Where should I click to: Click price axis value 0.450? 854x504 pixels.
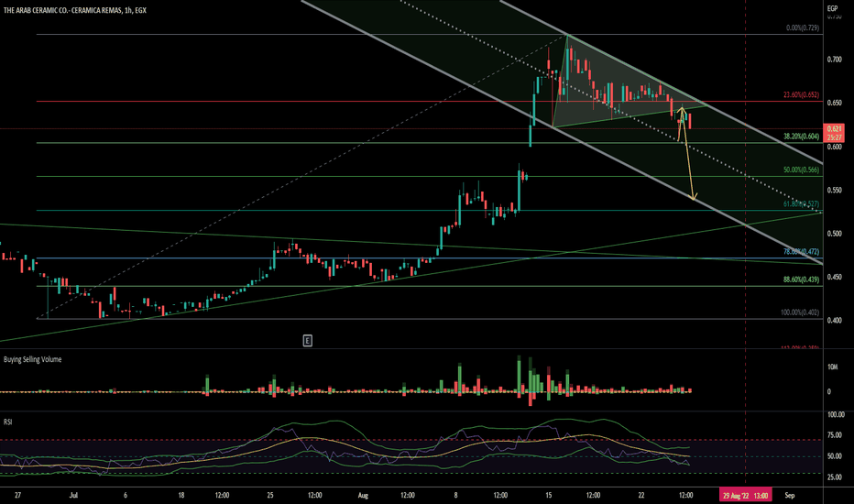pos(835,277)
